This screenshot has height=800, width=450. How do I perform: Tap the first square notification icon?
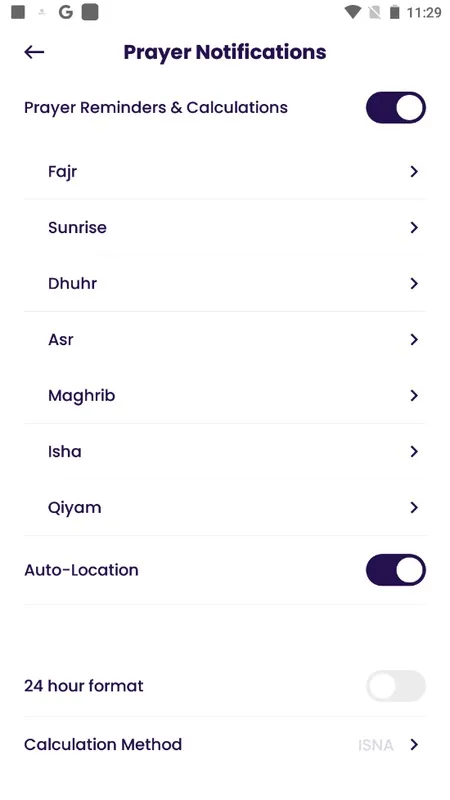18,12
